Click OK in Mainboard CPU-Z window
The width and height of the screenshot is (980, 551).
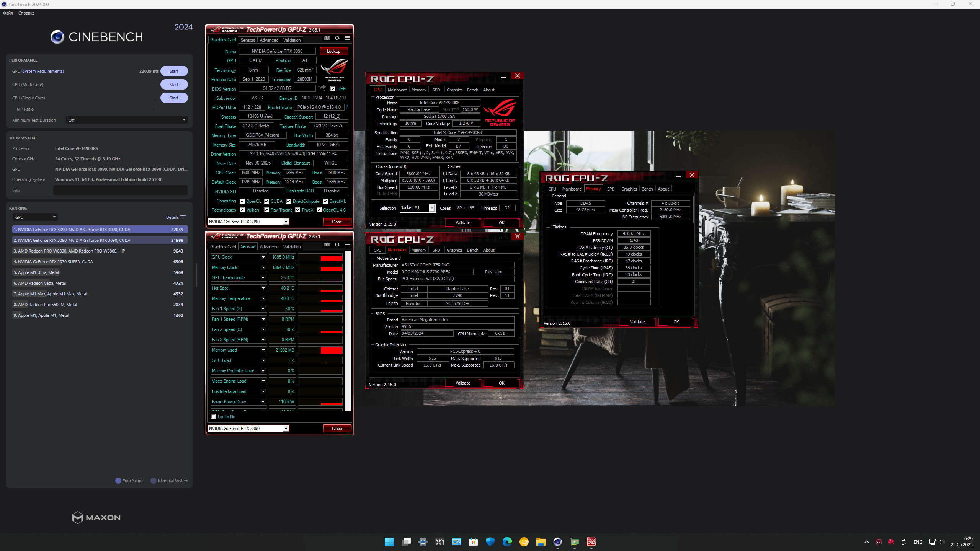click(501, 383)
